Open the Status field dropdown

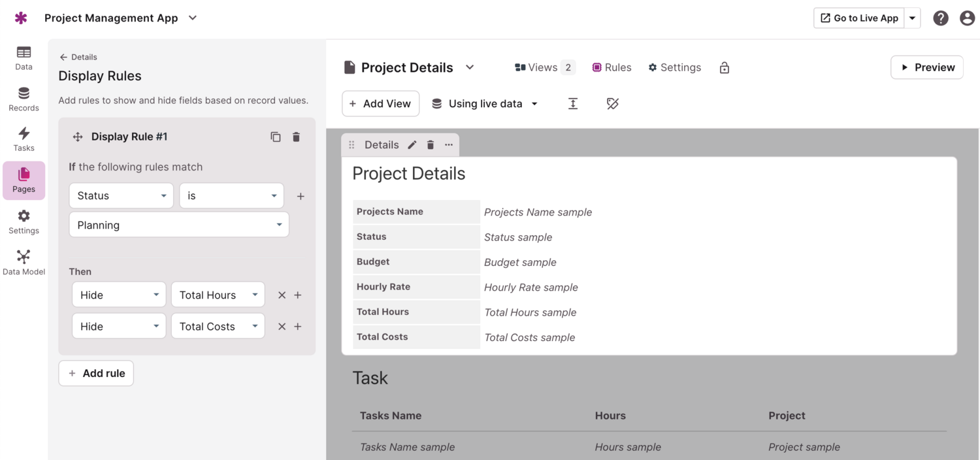(x=121, y=196)
